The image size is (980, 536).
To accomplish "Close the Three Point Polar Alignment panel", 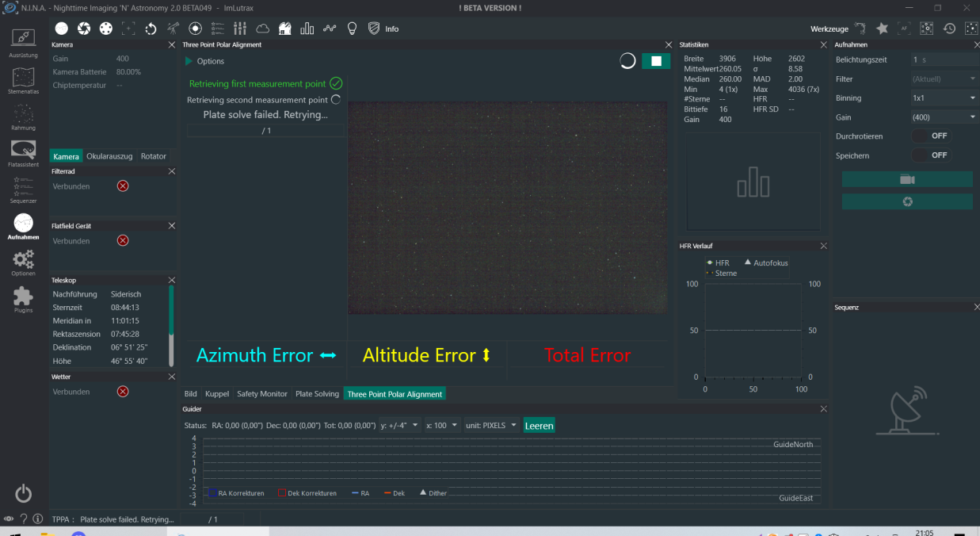I will (x=668, y=45).
